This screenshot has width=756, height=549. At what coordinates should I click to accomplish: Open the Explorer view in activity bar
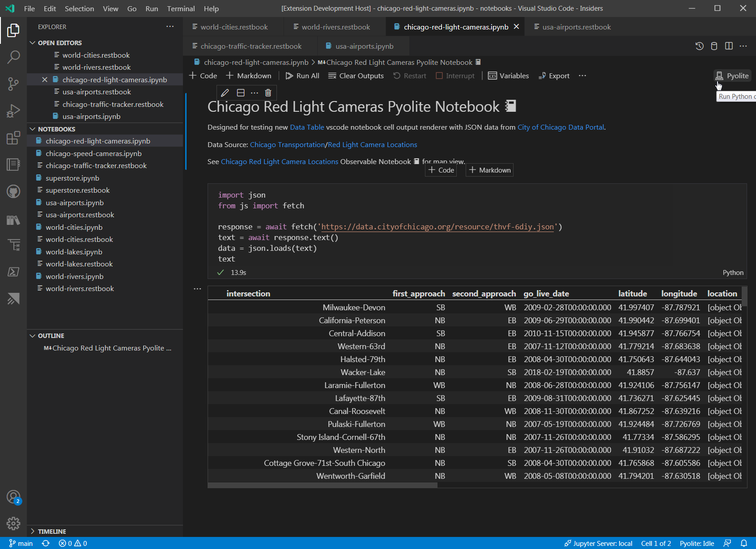[13, 30]
